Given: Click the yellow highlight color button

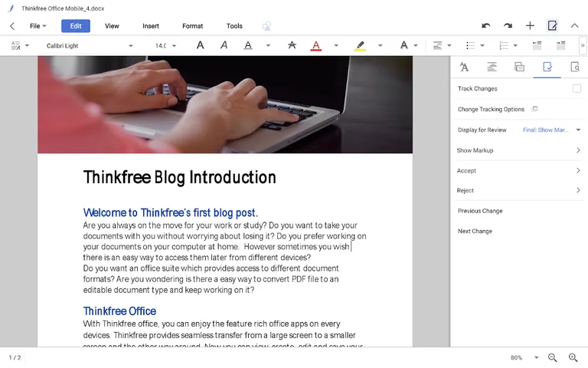Looking at the screenshot, I should [361, 46].
